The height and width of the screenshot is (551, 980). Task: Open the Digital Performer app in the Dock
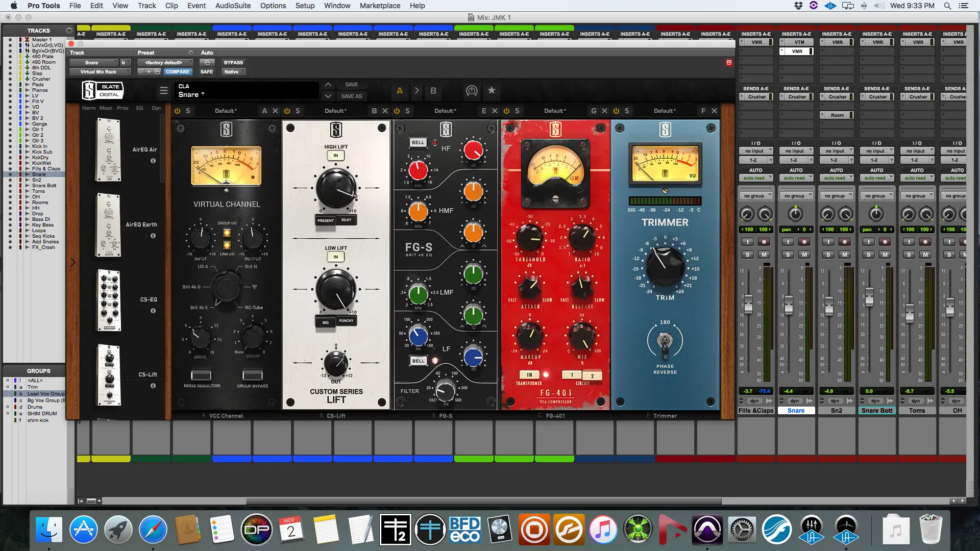257,530
